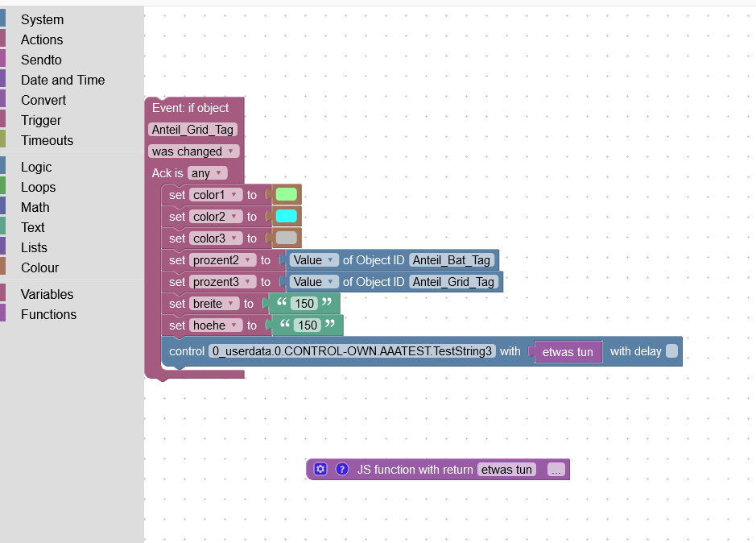The height and width of the screenshot is (543, 756).
Task: Open the Actions toolbox category
Action: point(42,40)
